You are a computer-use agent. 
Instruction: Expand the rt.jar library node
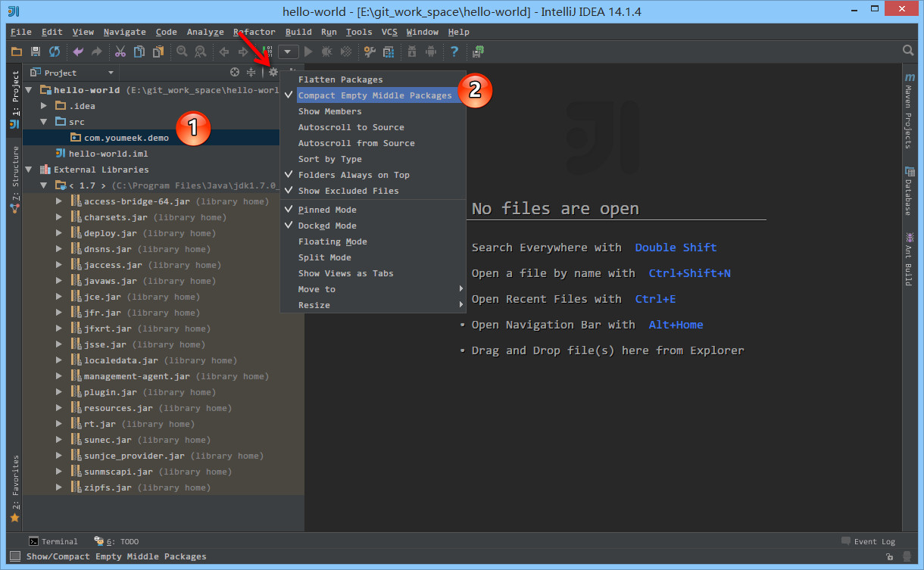59,424
